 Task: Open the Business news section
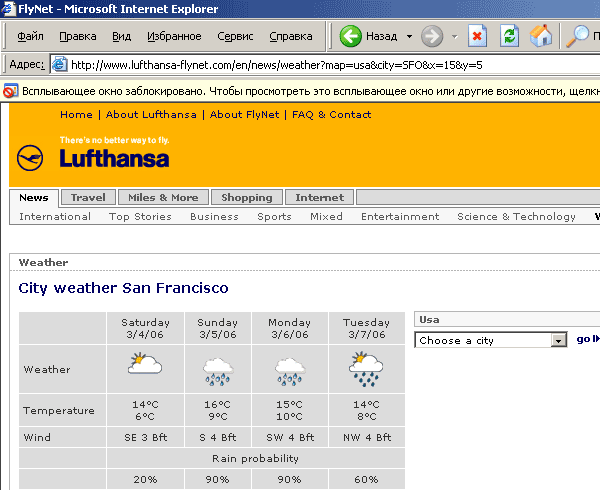214,217
